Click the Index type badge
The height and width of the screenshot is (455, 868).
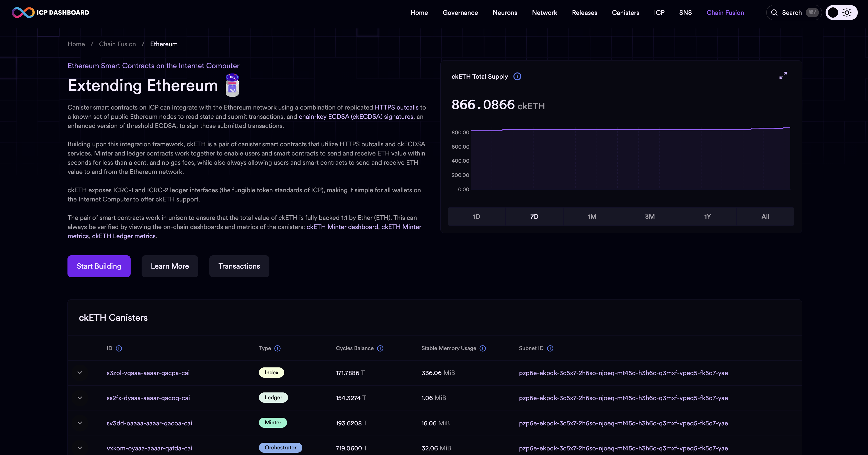271,373
